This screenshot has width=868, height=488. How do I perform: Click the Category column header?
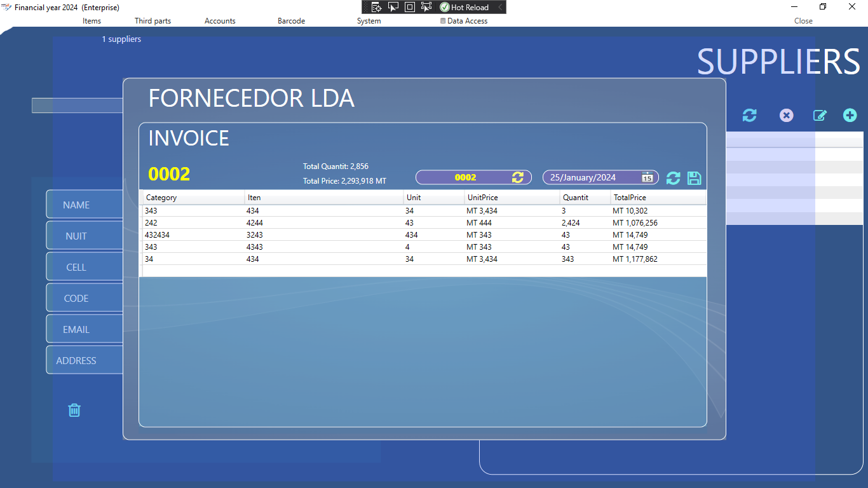coord(193,198)
